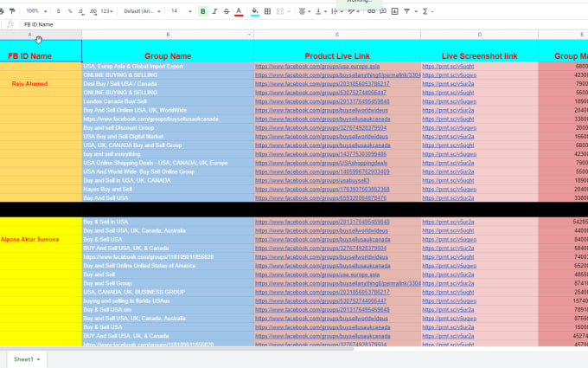Select the 'Raju Ahamed' cell

(x=41, y=84)
